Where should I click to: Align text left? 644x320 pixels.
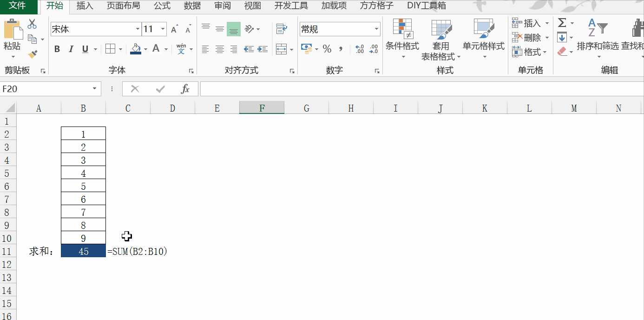206,49
